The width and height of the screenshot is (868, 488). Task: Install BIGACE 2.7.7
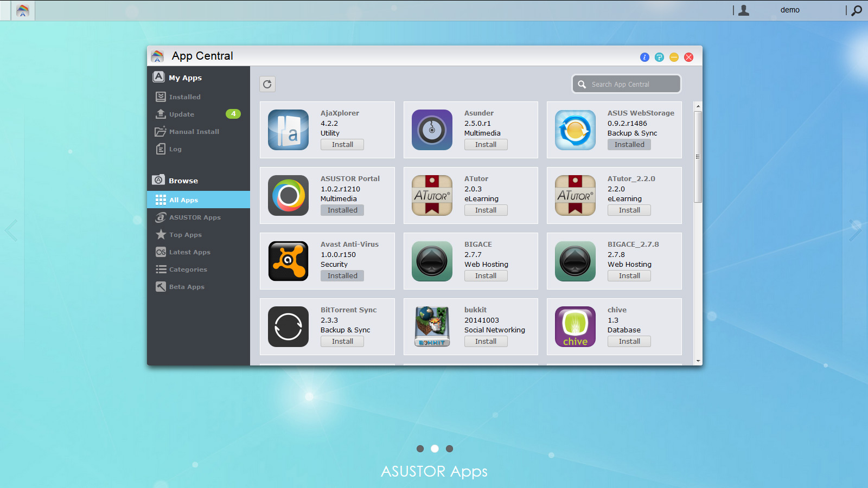[486, 276]
